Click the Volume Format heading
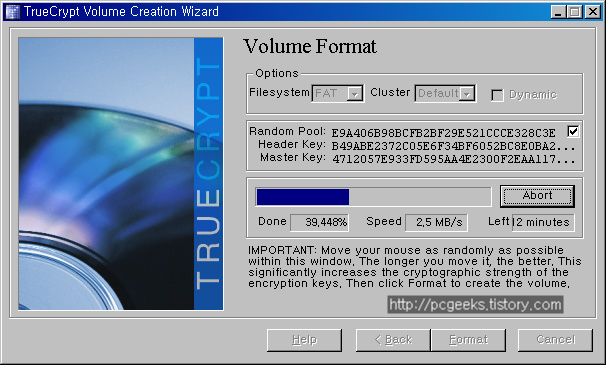The height and width of the screenshot is (365, 606). (310, 47)
